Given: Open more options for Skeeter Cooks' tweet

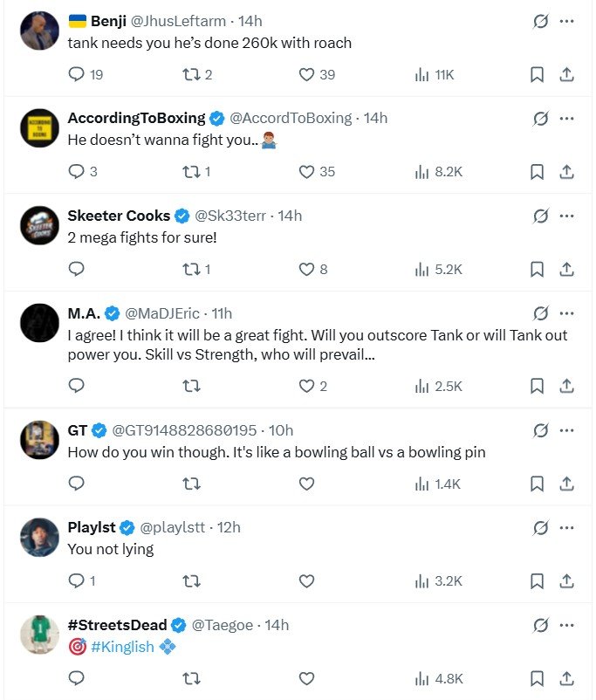Looking at the screenshot, I should point(567,214).
